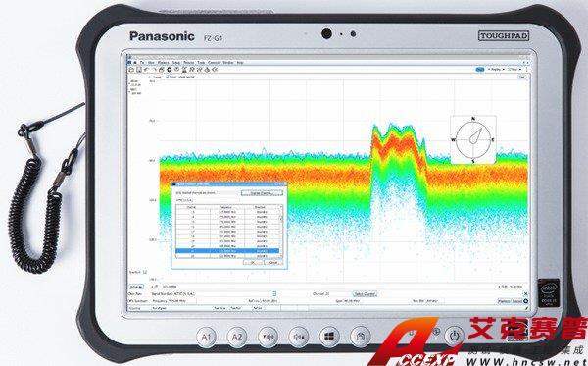Viewport: 588px width, 366px height.
Task: Click the open file toolbar icon
Action: click(131, 70)
